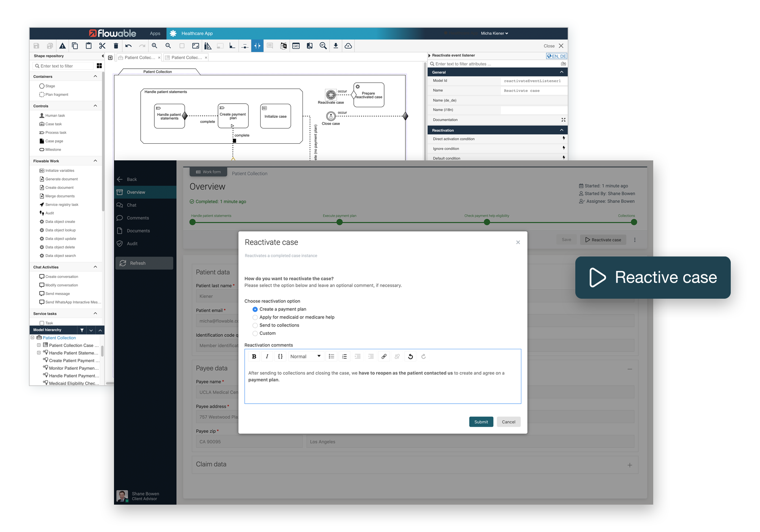Screen dimensions: 760x532
Task: Select Create a payment plan option
Action: (x=255, y=309)
